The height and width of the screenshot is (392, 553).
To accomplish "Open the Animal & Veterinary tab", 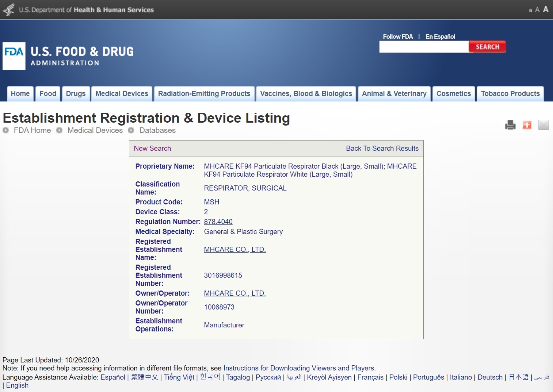I will [394, 94].
